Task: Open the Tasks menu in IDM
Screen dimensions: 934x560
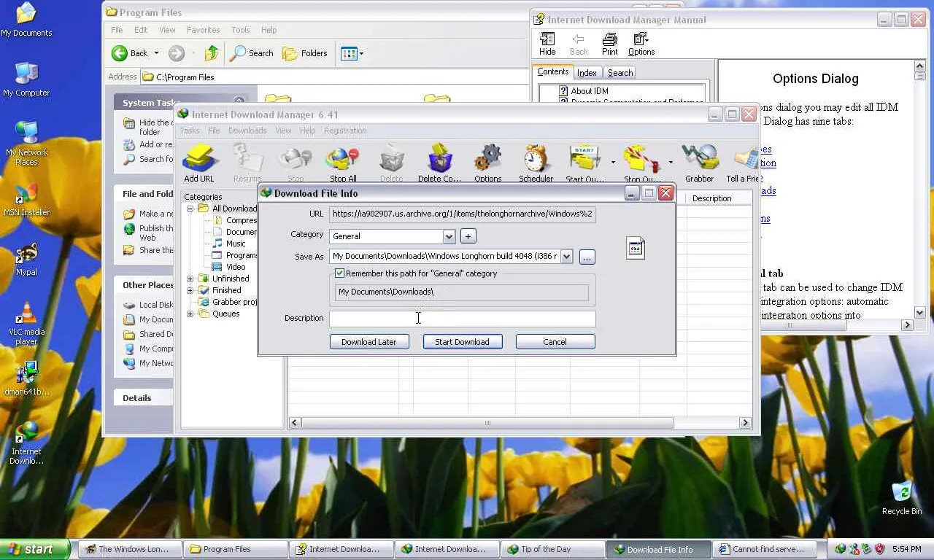Action: tap(190, 131)
